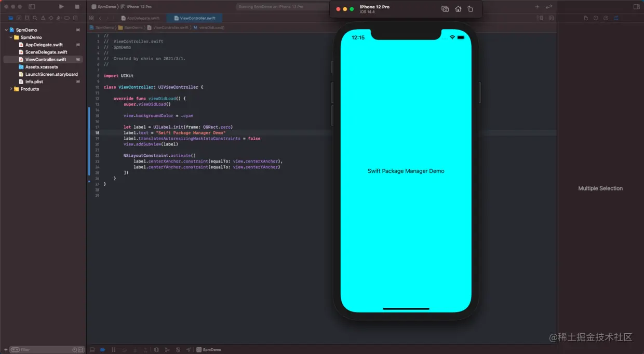The height and width of the screenshot is (354, 644).
Task: Take a Simulator screenshot
Action: click(x=445, y=9)
